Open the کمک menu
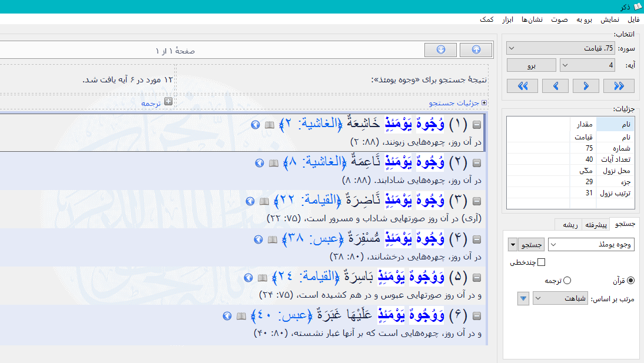The width and height of the screenshot is (644, 363). [487, 19]
